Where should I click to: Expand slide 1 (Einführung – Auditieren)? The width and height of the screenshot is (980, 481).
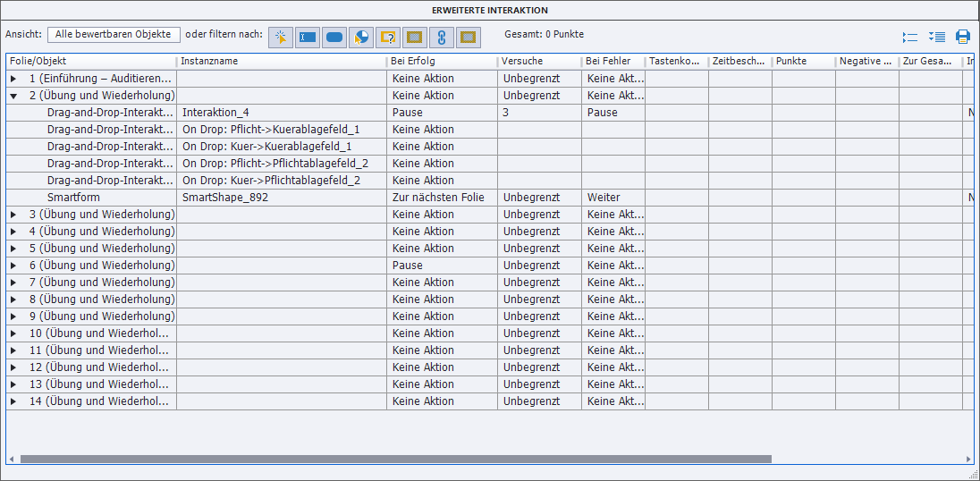pyautogui.click(x=13, y=79)
